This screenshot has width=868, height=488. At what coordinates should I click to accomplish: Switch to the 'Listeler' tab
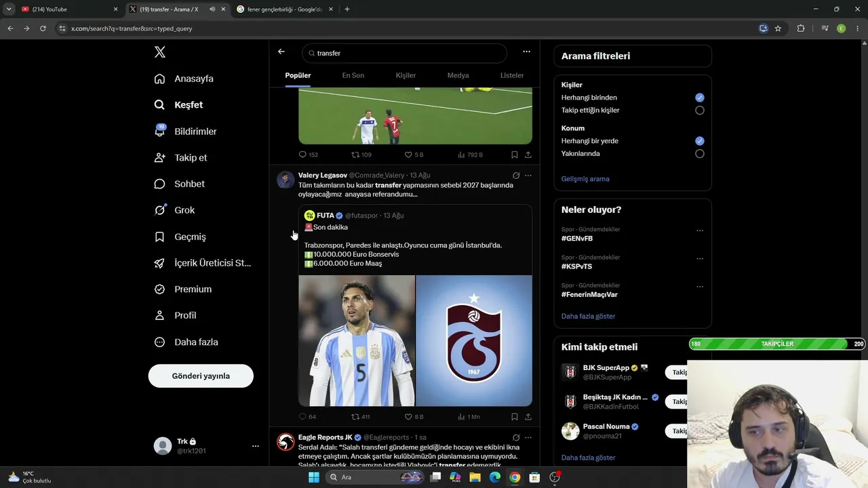(x=512, y=75)
